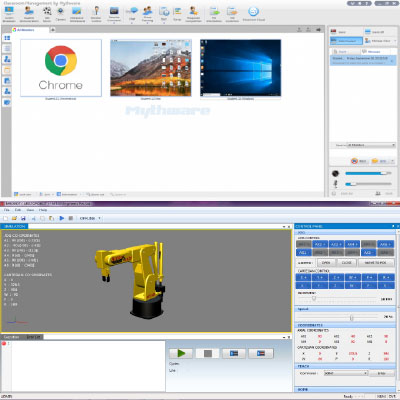Open the Edit menu in robot simulator
Image resolution: width=400 pixels, height=400 pixels.
[18, 210]
